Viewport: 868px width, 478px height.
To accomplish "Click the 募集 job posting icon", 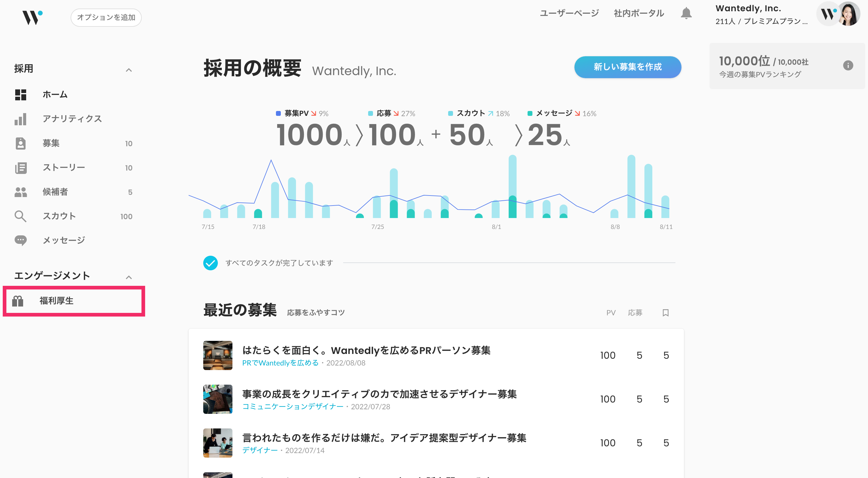I will (21, 143).
